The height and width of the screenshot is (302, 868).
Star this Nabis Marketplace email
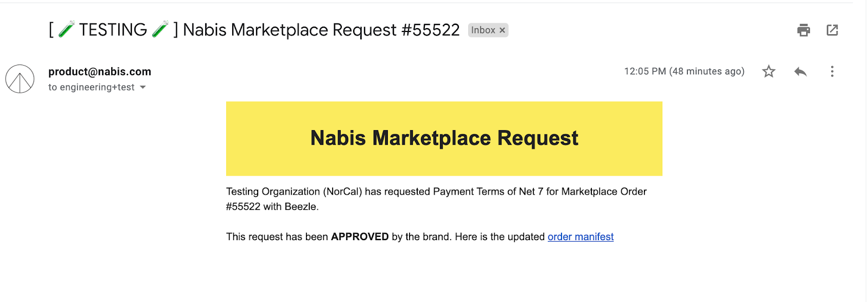point(769,72)
